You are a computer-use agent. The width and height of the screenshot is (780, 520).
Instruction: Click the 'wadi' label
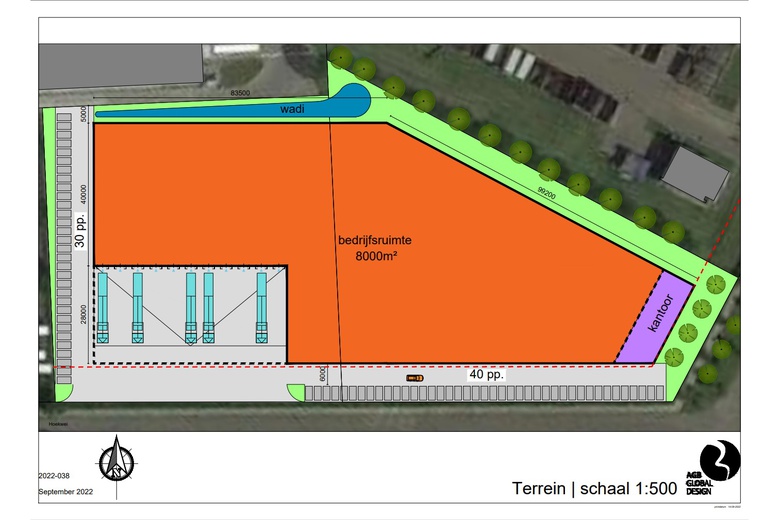pos(292,109)
